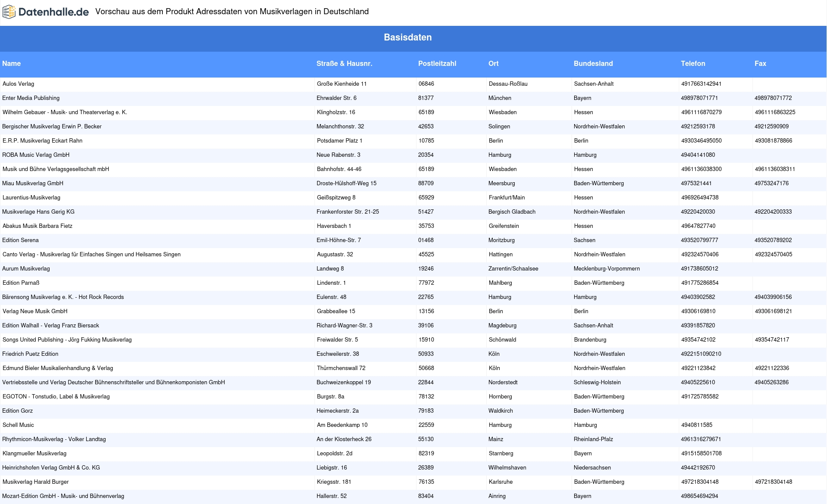Image resolution: width=827 pixels, height=504 pixels.
Task: Select street cell Potsdamer Platz 1
Action: 339,141
